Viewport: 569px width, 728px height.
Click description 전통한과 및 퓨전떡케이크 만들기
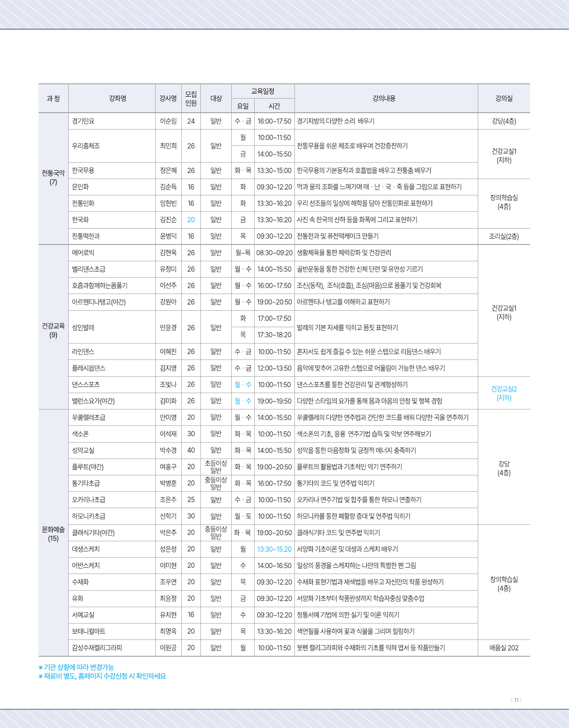[x=338, y=236]
